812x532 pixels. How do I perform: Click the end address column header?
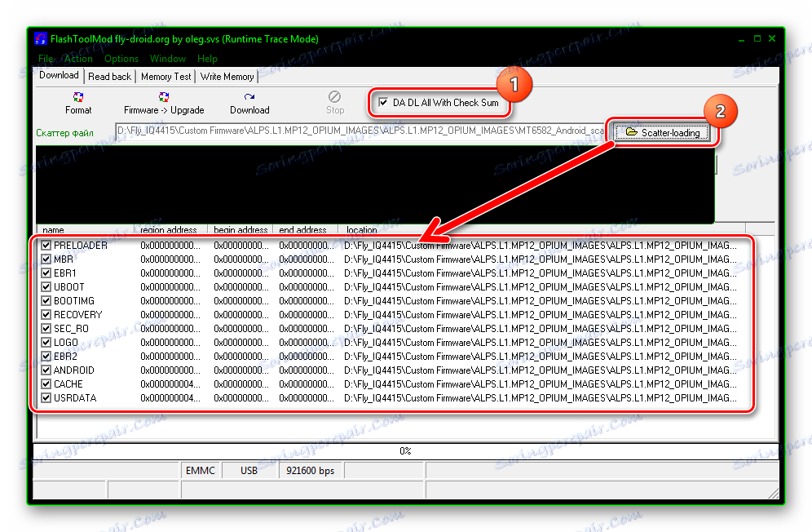(306, 229)
